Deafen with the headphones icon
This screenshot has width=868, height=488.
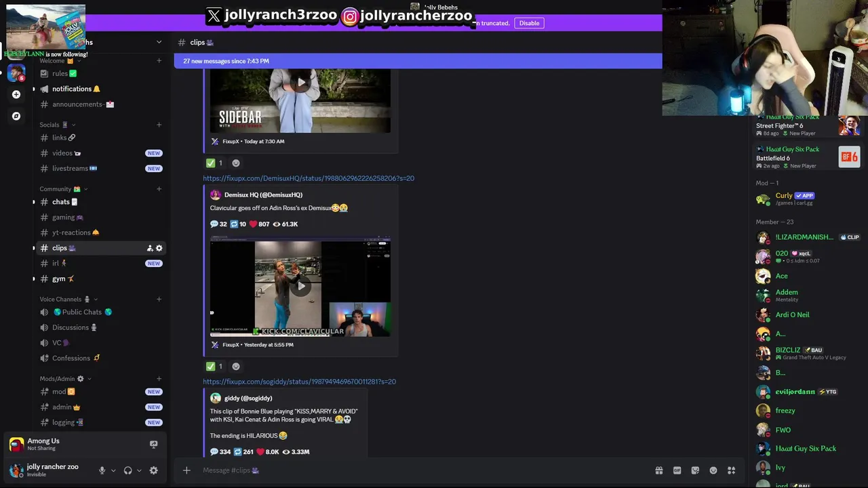pos(127,470)
